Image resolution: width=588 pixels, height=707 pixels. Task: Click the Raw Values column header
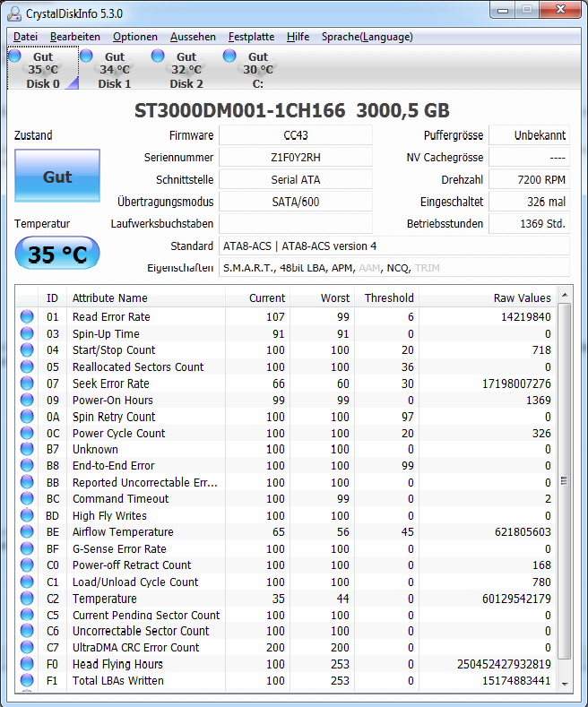click(487, 298)
